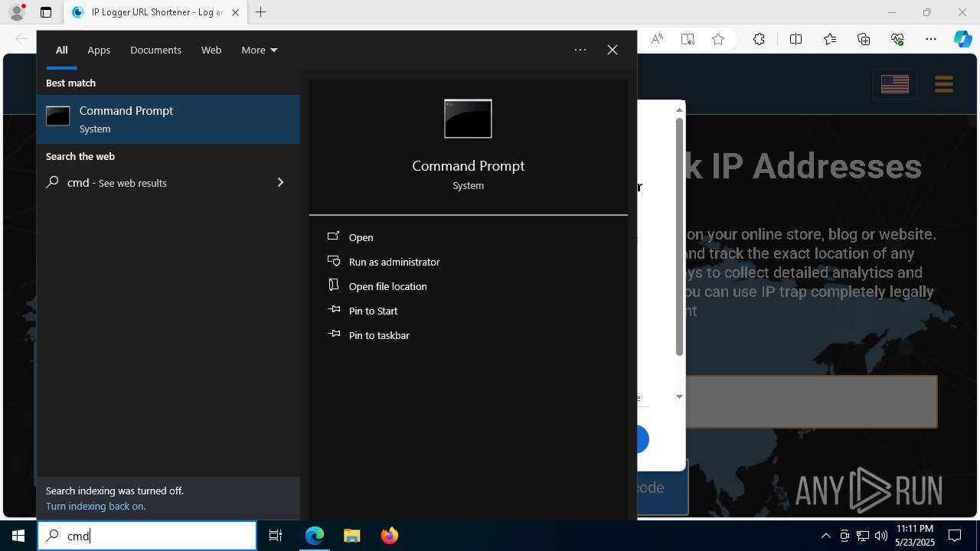Click the large Command Prompt preview icon
Viewport: 980px width, 551px height.
468,119
